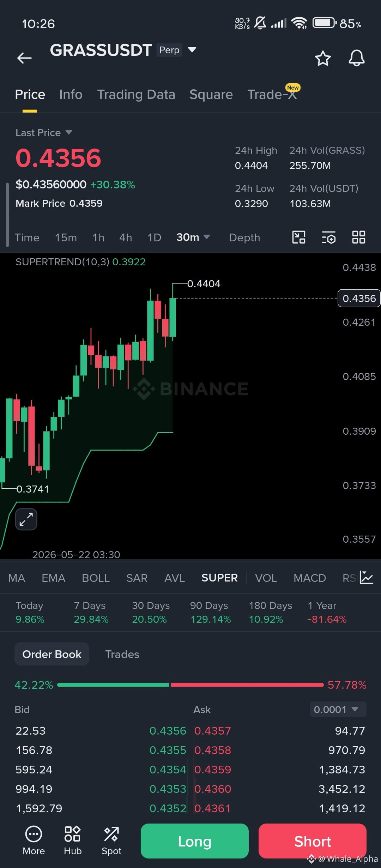Open chart settings list icon
Image resolution: width=381 pixels, height=868 pixels.
tap(329, 237)
